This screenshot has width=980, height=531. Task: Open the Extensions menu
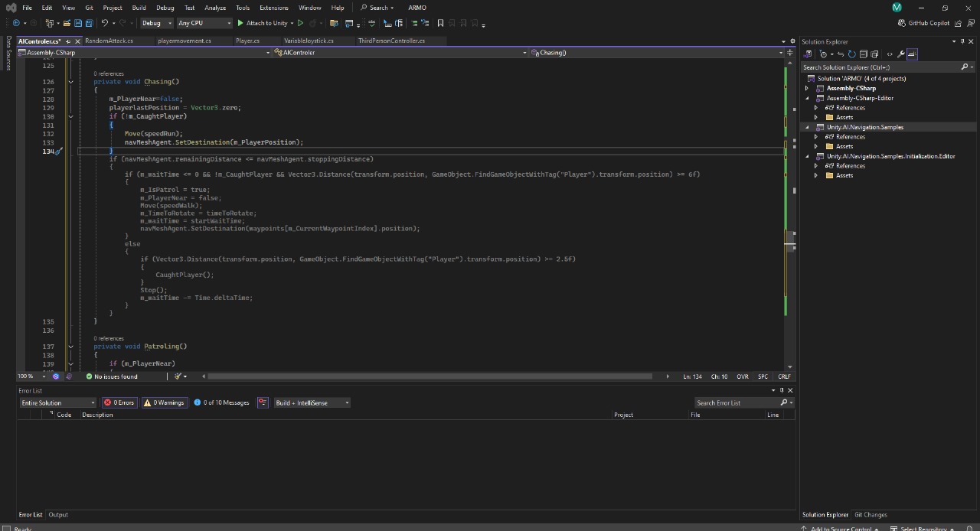click(274, 8)
